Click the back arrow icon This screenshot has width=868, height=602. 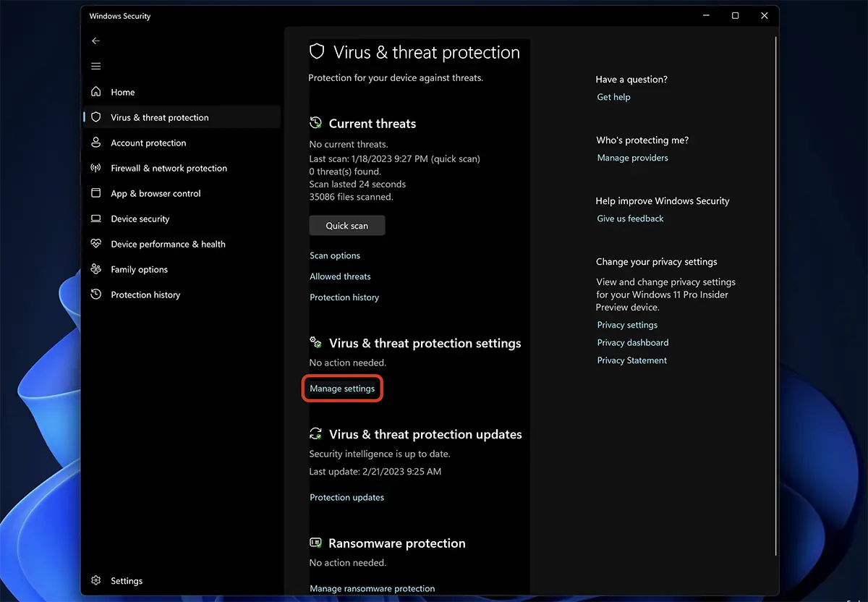[x=95, y=41]
